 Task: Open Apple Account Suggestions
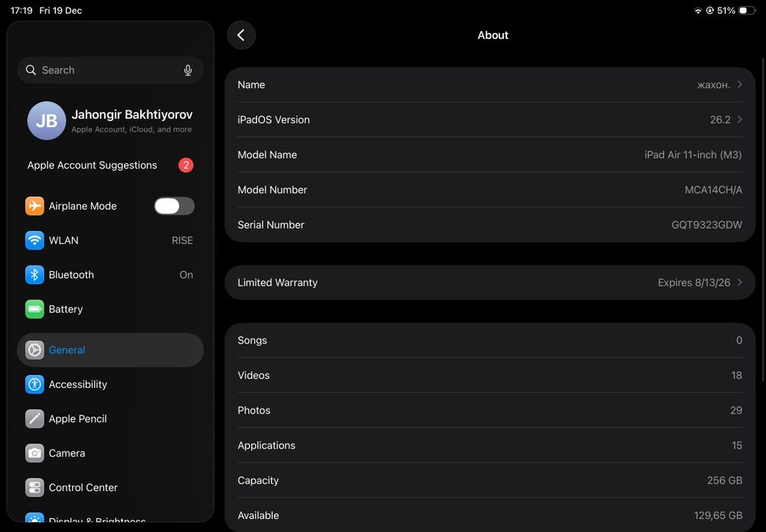click(x=110, y=165)
